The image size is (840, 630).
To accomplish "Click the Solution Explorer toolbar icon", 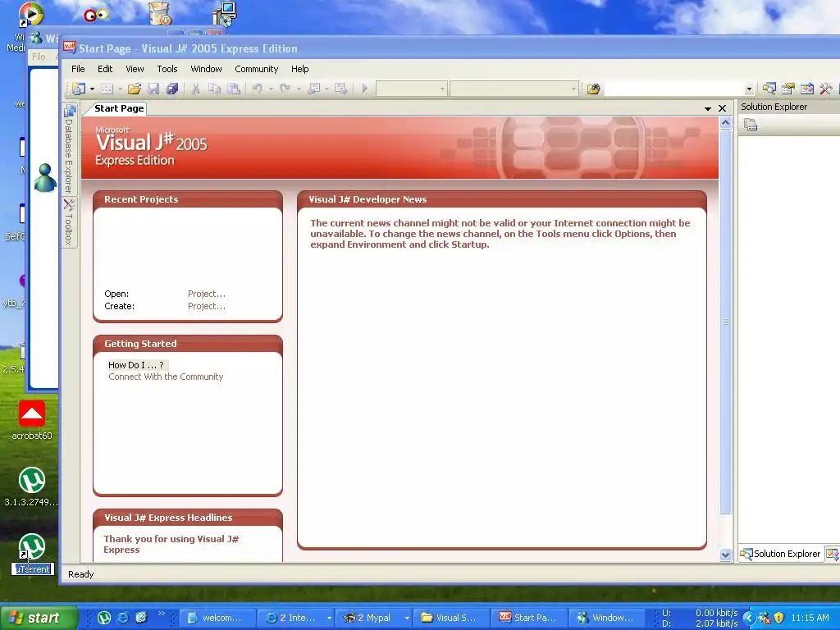I will (769, 89).
